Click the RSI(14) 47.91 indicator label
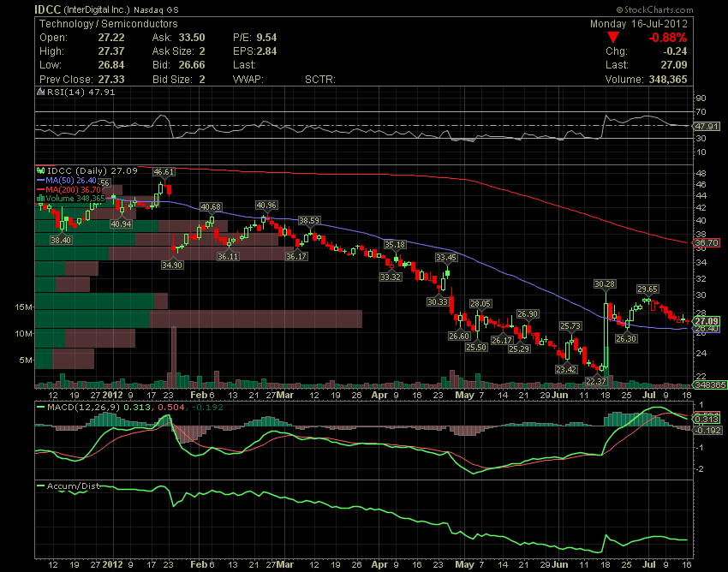The image size is (728, 572). pyautogui.click(x=81, y=92)
